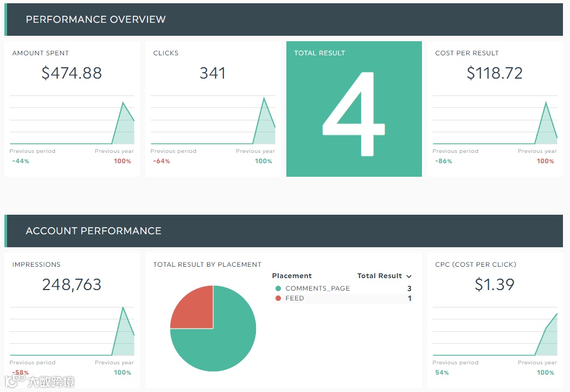Click the CPC trend chart

[x=495, y=331]
